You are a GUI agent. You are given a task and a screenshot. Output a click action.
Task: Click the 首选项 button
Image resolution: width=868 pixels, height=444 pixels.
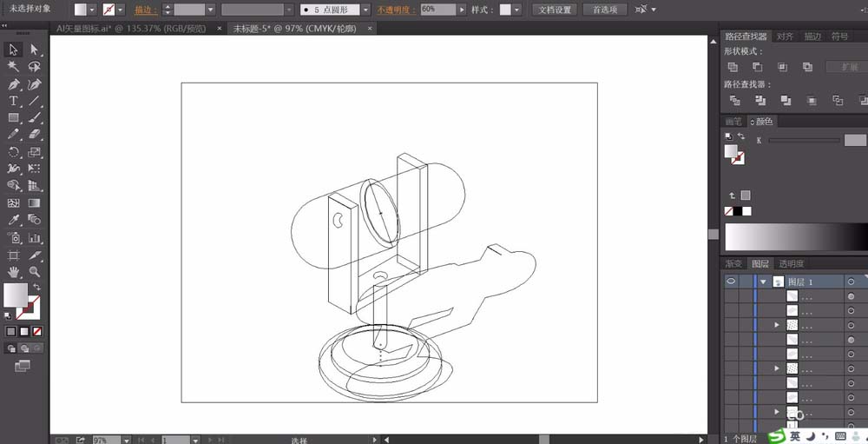pyautogui.click(x=604, y=10)
